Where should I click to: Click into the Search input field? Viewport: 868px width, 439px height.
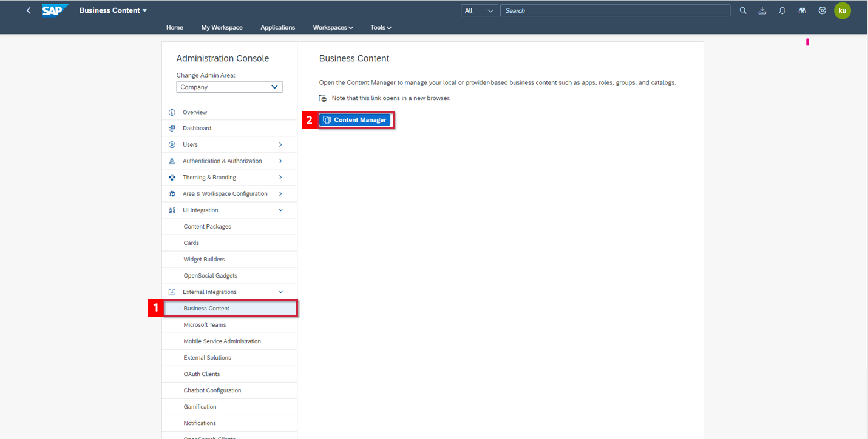click(615, 10)
